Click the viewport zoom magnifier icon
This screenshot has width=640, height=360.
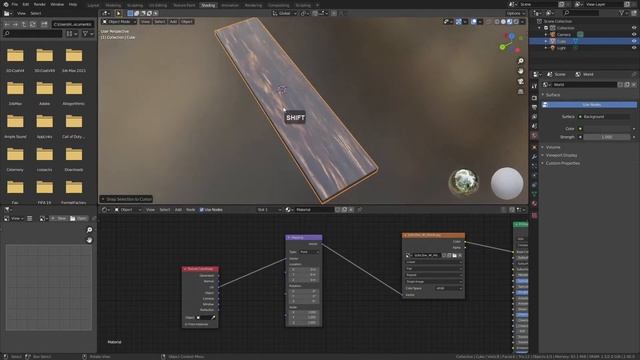coord(520,61)
